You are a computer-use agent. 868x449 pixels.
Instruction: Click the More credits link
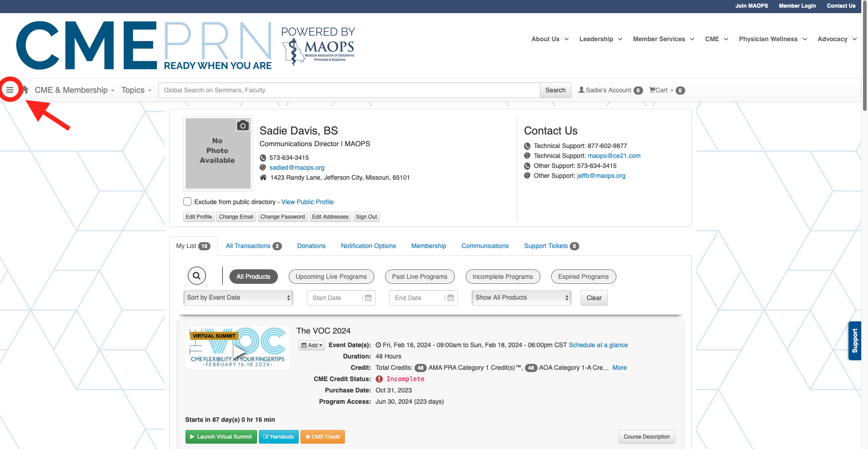click(620, 368)
